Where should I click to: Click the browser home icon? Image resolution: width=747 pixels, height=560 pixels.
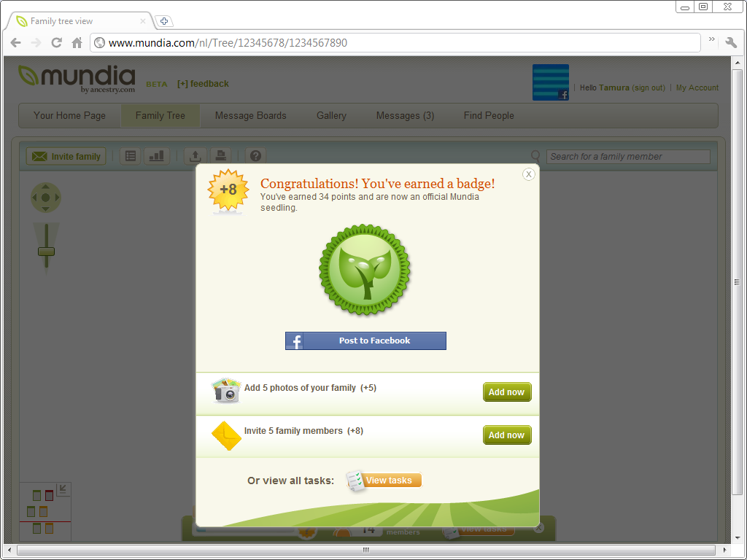coord(77,42)
